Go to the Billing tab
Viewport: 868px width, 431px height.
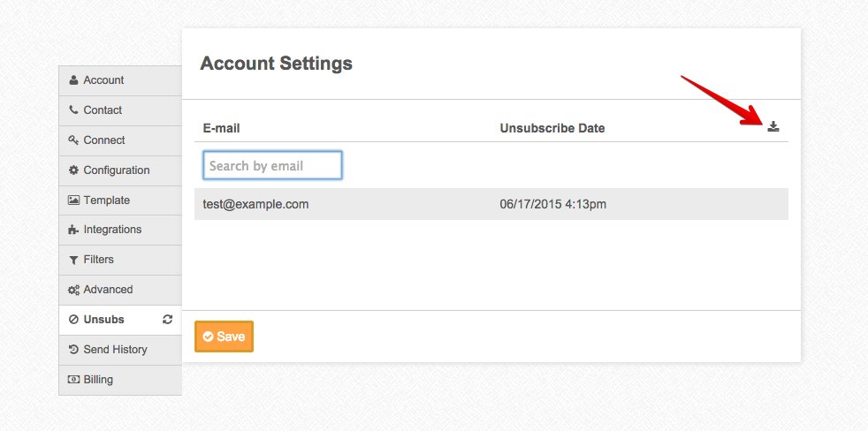98,380
